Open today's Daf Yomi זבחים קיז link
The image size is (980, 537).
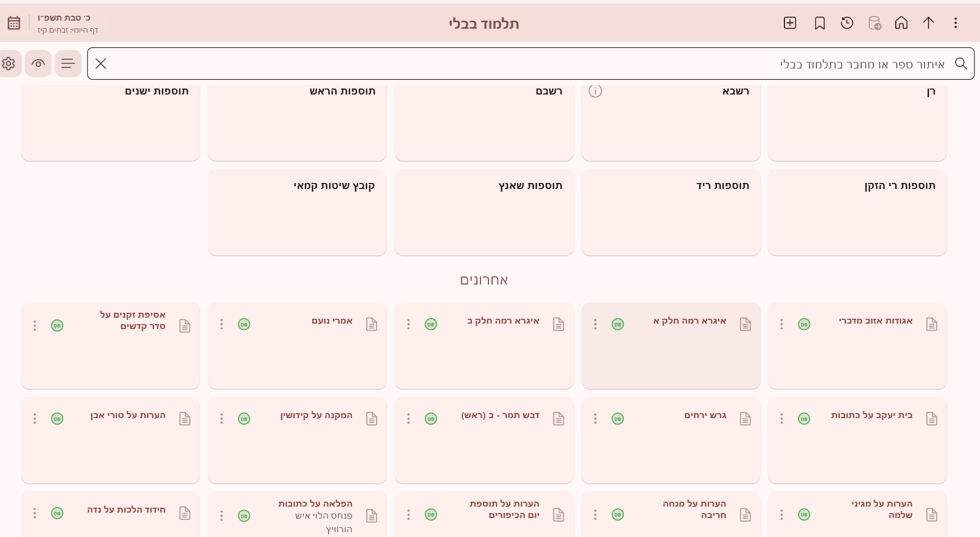[68, 30]
